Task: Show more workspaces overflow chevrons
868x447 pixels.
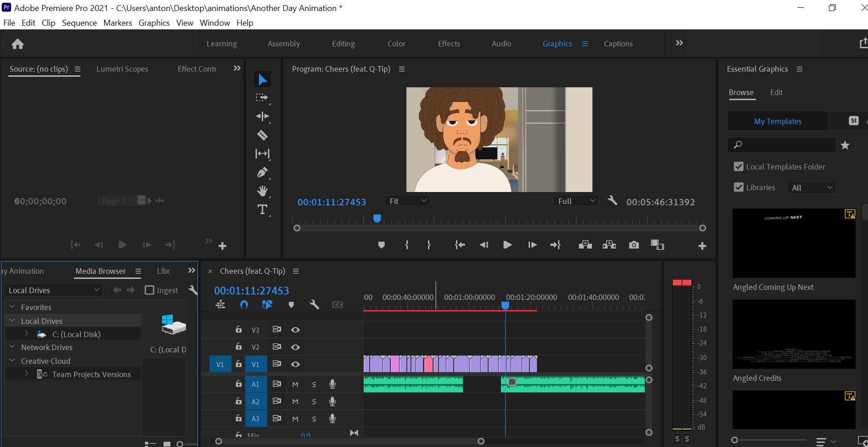Action: 679,43
